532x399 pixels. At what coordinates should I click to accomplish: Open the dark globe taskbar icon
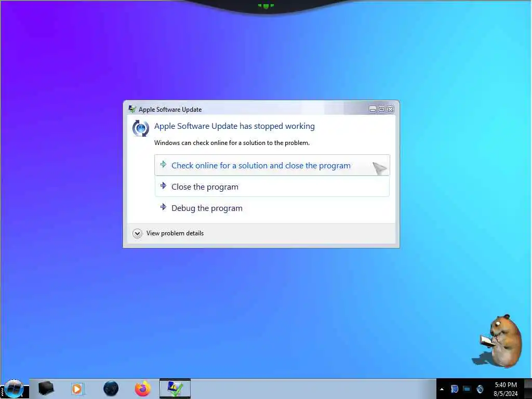111,389
